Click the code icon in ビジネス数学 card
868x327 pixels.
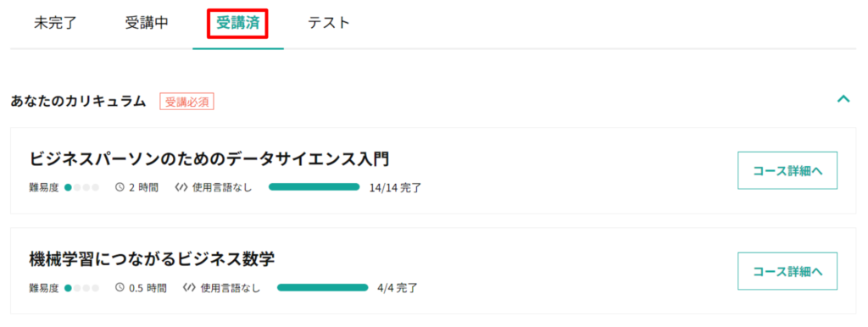pyautogui.click(x=189, y=288)
